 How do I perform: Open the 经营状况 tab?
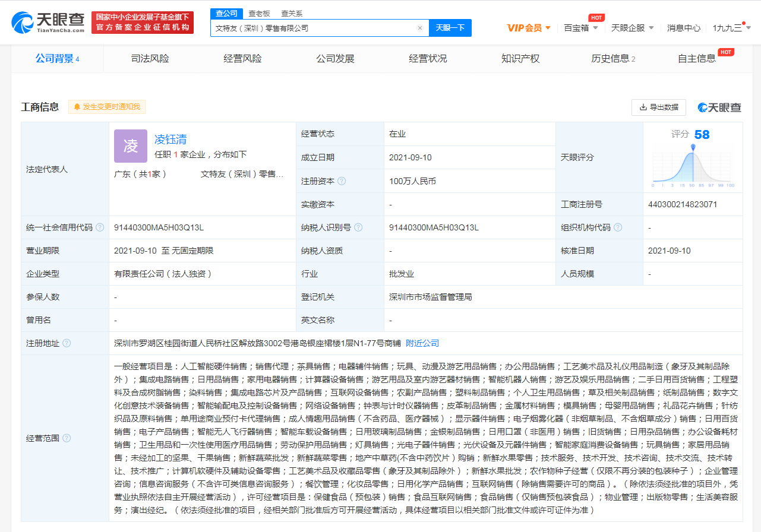428,58
